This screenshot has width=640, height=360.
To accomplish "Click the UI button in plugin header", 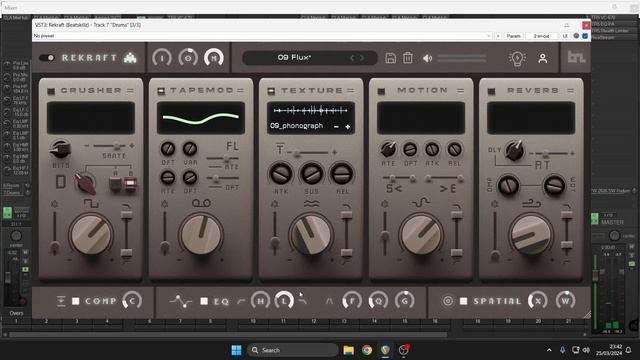I will click(565, 36).
